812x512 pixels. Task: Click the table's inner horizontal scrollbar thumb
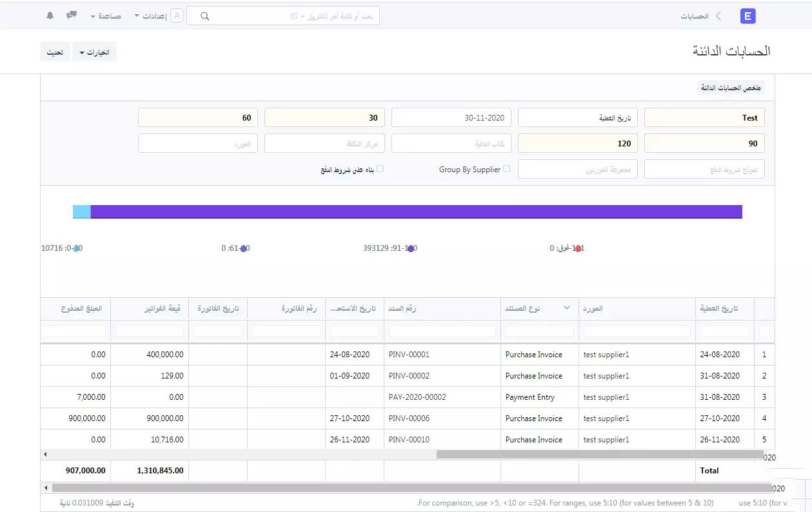coord(600,455)
